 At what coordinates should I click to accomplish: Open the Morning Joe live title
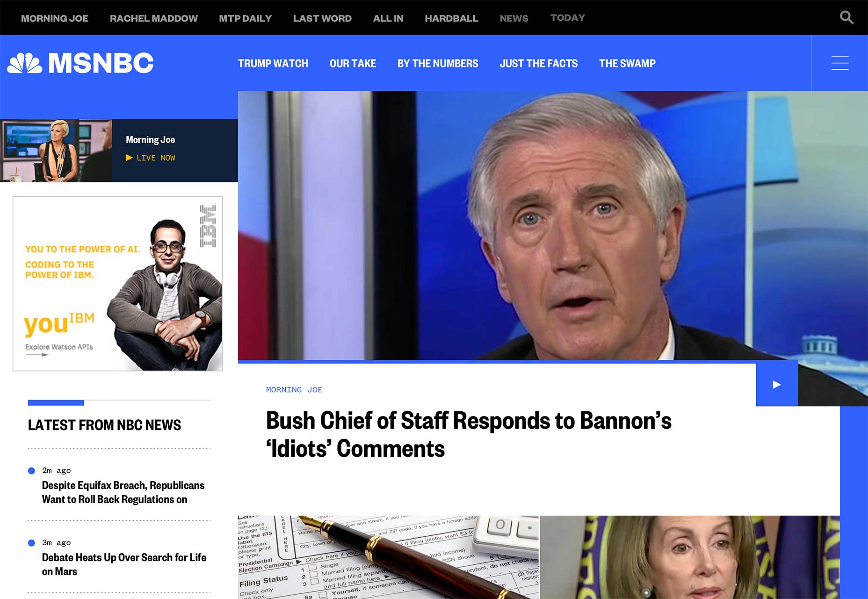coord(150,139)
